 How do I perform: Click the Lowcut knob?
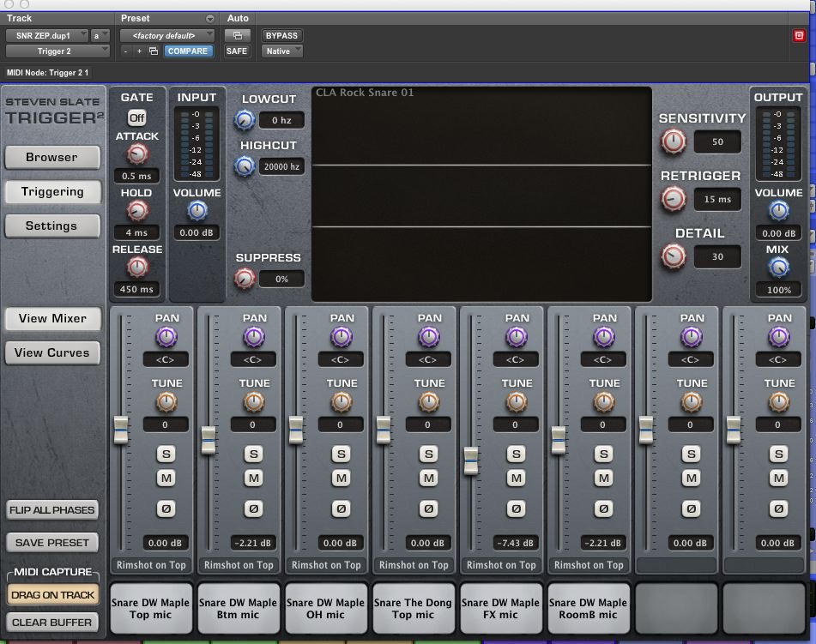pos(244,121)
